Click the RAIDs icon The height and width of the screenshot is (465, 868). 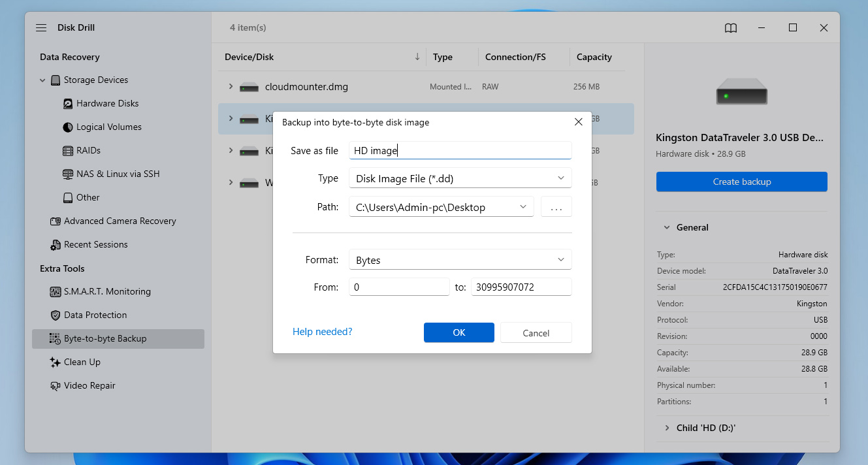point(68,151)
